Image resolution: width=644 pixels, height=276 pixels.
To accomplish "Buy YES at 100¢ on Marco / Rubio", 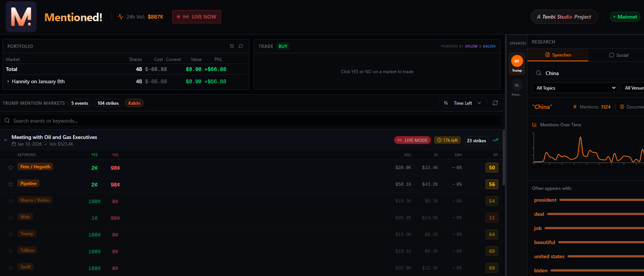I will 95,201.
